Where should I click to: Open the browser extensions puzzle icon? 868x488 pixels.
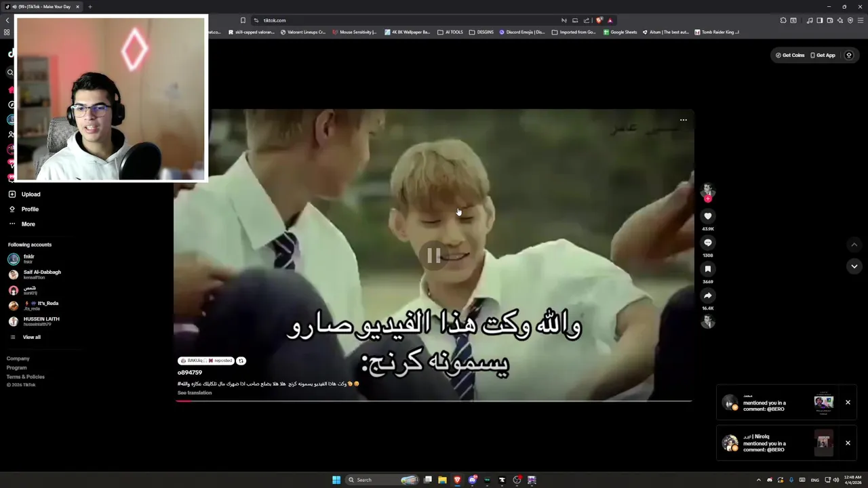(783, 20)
